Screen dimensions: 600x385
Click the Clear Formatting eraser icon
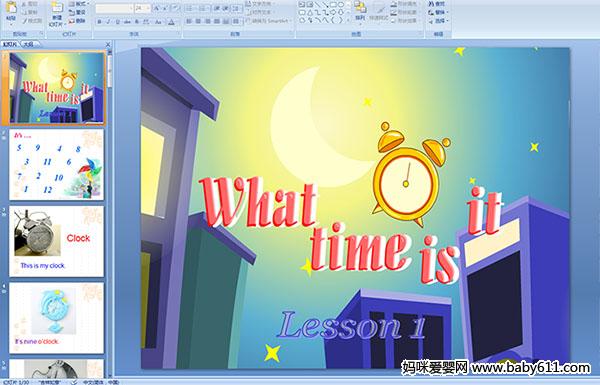pyautogui.click(x=176, y=8)
